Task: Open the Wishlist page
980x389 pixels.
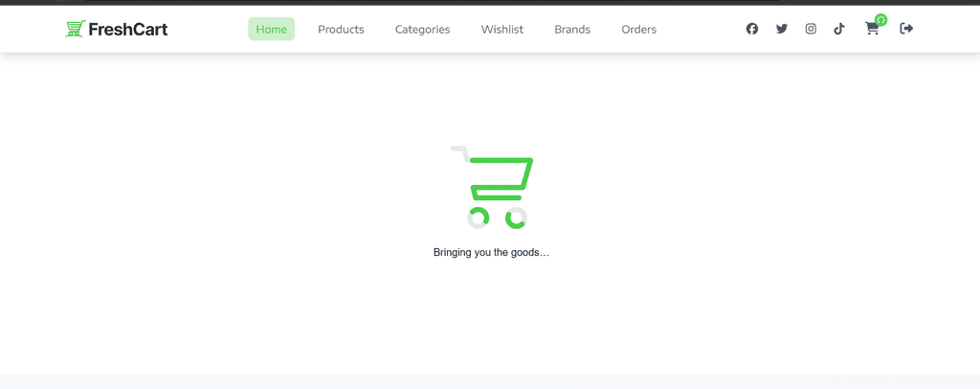Action: coord(501,30)
